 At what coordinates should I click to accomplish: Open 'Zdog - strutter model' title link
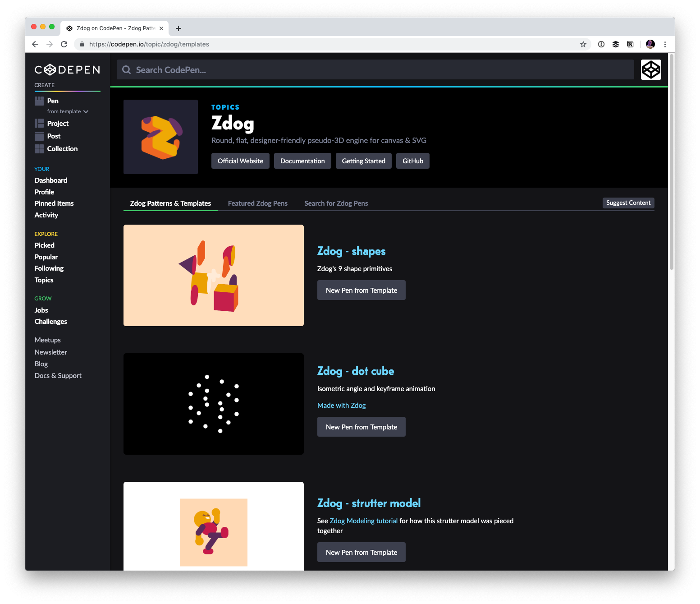coord(369,503)
